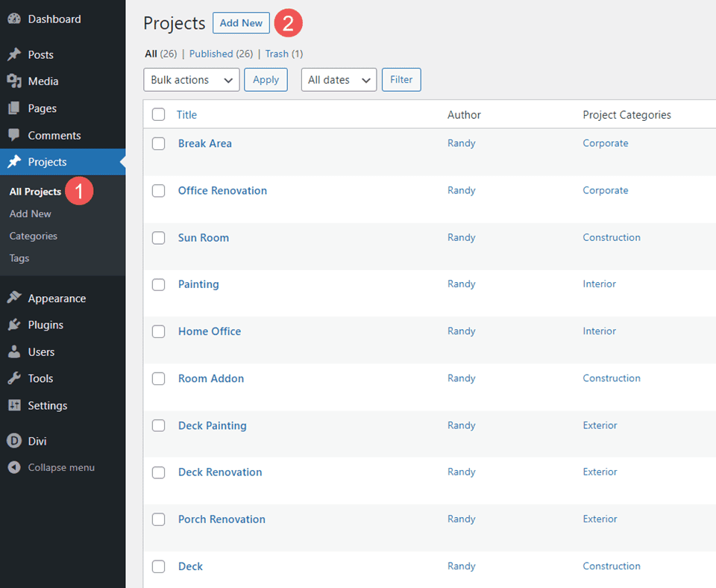Open the Bulk actions dropdown
Viewport: 716px width, 588px height.
pyautogui.click(x=191, y=79)
